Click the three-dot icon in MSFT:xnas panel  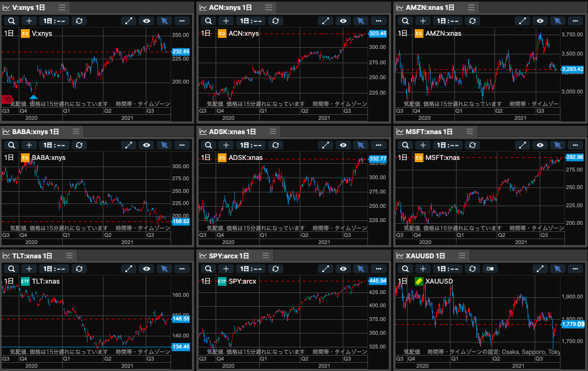[x=575, y=145]
